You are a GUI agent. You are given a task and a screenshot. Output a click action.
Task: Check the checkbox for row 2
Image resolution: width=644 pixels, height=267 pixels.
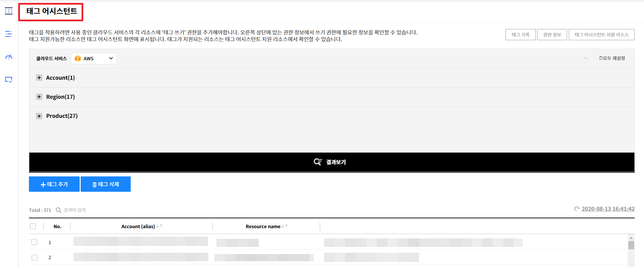(34, 257)
